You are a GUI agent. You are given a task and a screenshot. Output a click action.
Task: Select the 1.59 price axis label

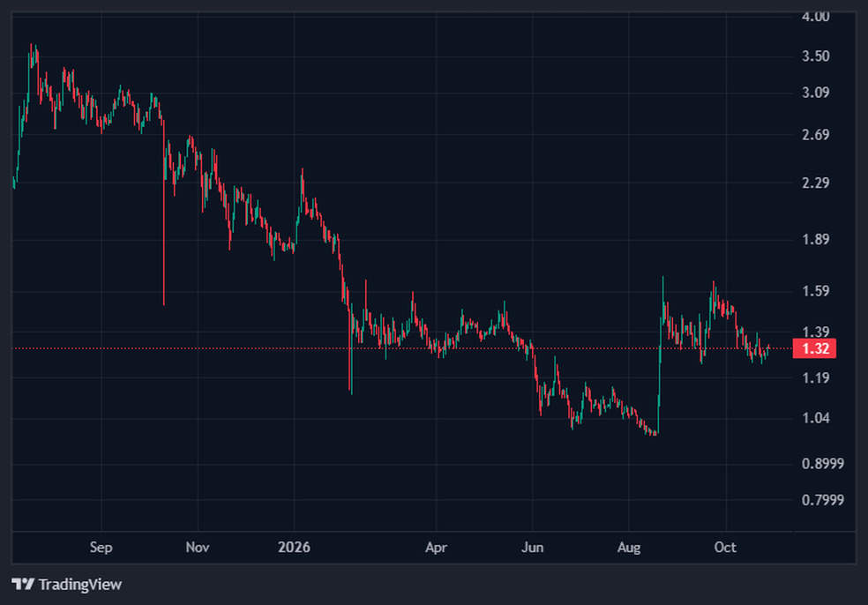[x=815, y=291]
